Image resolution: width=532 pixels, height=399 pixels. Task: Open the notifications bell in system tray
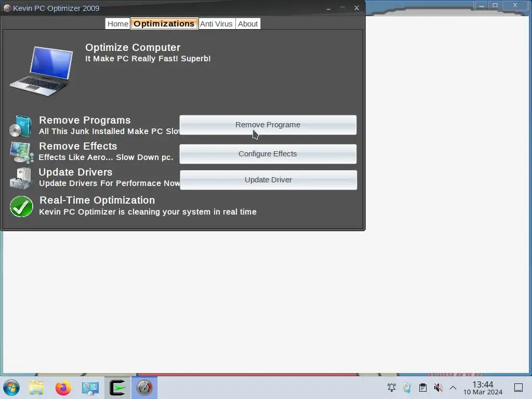pos(392,388)
